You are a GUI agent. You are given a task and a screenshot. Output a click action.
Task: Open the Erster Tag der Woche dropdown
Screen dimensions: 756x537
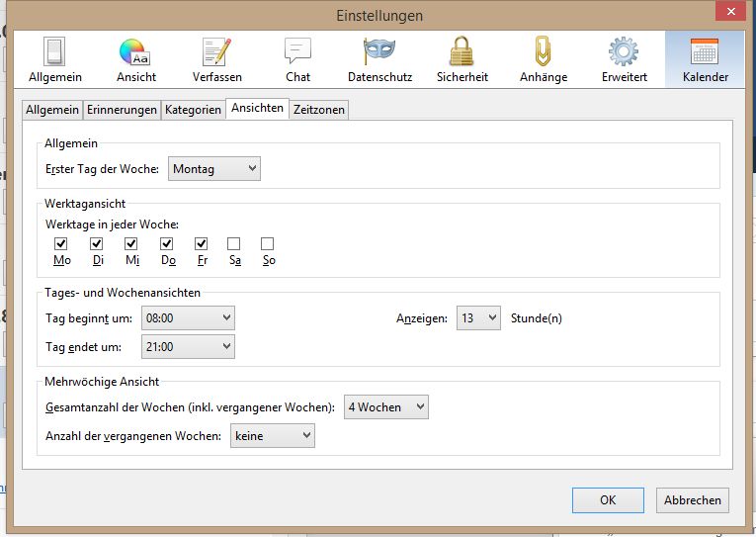[x=213, y=169]
